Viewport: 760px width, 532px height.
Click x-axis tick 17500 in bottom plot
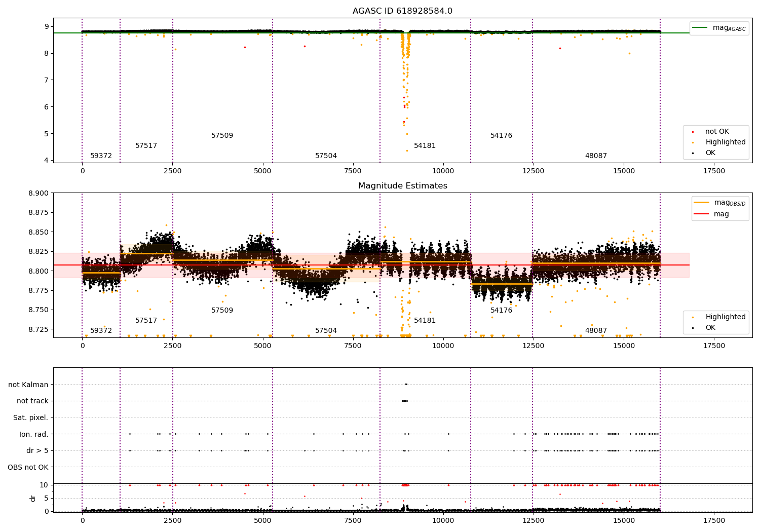tap(714, 520)
